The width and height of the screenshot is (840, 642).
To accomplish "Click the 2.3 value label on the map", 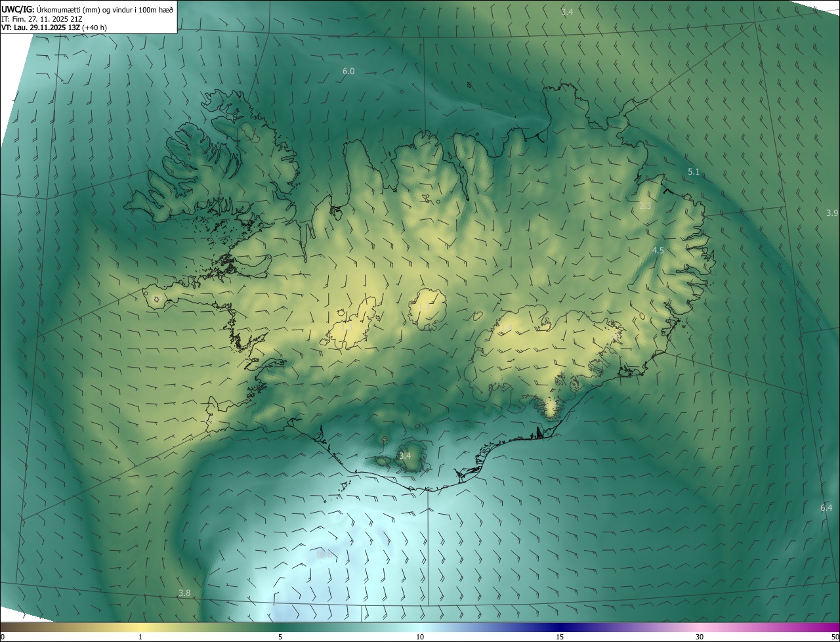I will click(x=645, y=206).
